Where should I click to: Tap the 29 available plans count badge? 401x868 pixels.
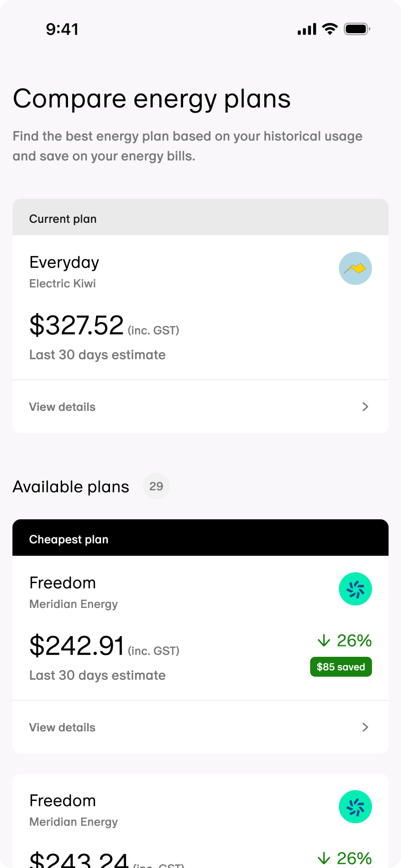156,486
